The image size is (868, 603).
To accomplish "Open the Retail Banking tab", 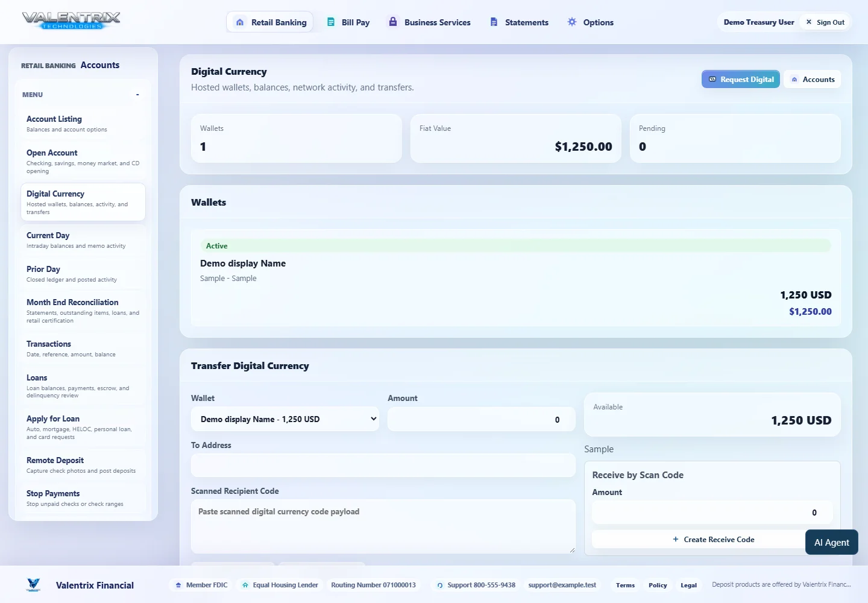I will [270, 22].
